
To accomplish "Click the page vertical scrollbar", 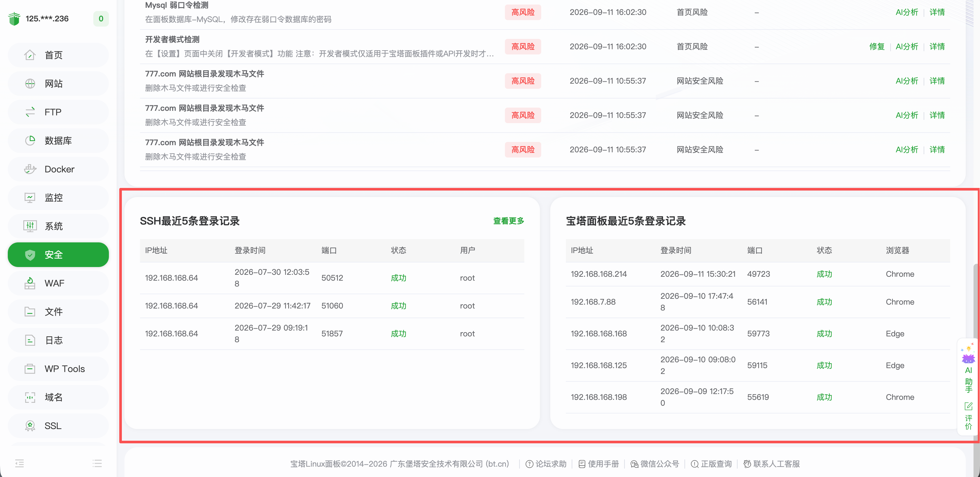I will 976,352.
